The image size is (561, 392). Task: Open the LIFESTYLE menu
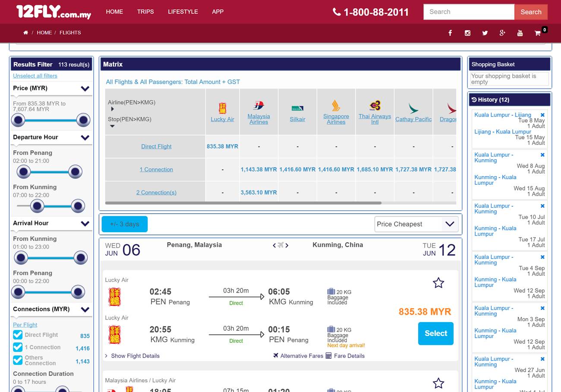pyautogui.click(x=183, y=12)
